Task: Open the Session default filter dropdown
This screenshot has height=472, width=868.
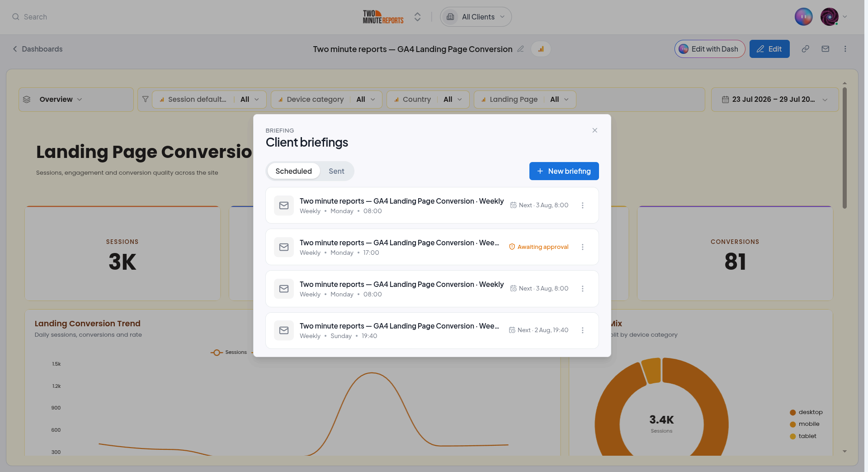Action: [x=209, y=100]
